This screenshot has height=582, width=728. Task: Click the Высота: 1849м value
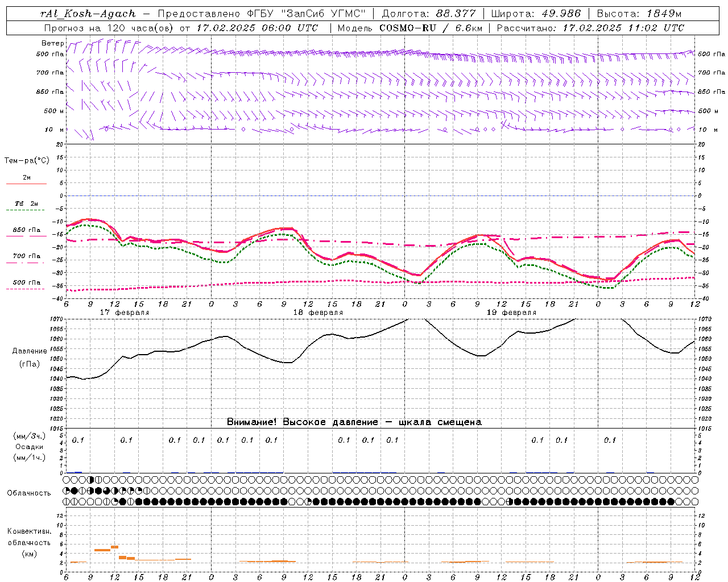pyautogui.click(x=639, y=14)
